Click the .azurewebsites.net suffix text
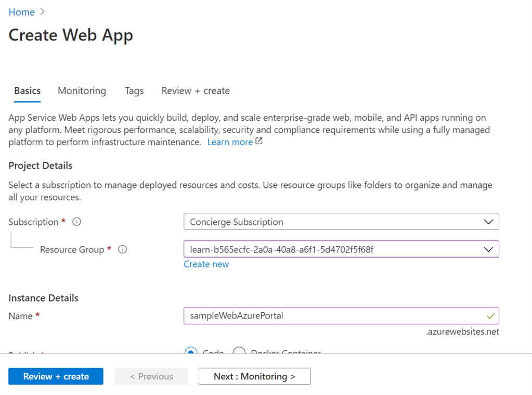532x395 pixels. pyautogui.click(x=462, y=332)
